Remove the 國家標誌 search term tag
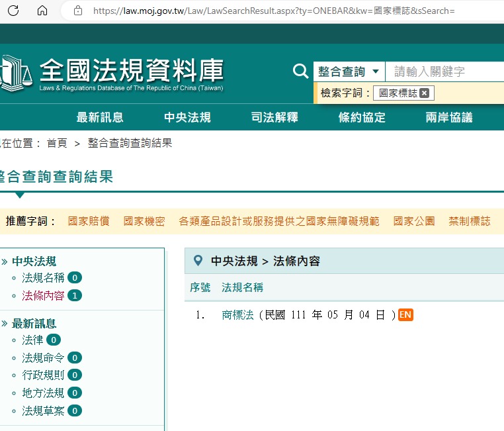This screenshot has width=504, height=431. pyautogui.click(x=425, y=93)
